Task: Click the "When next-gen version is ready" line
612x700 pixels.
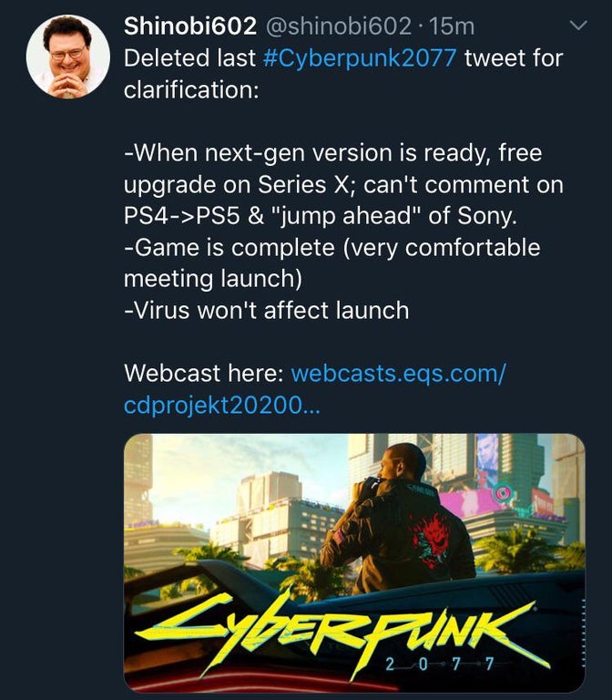Action: [x=338, y=153]
